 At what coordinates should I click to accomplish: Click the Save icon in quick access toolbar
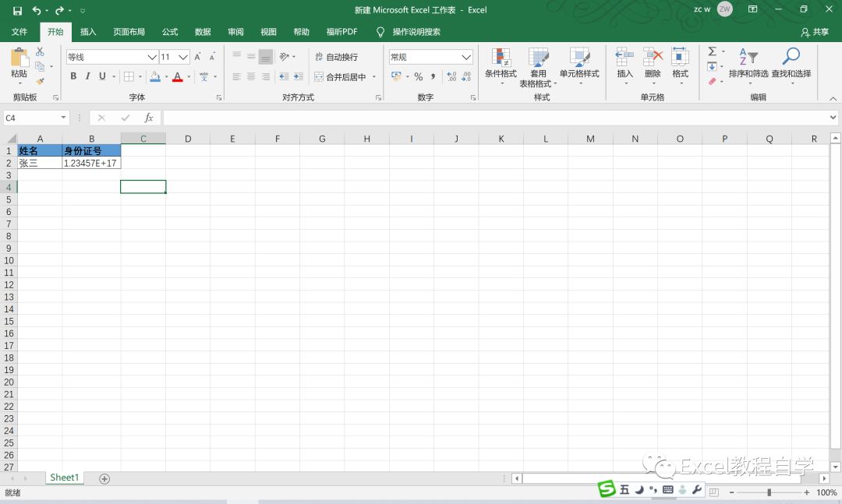pyautogui.click(x=17, y=10)
